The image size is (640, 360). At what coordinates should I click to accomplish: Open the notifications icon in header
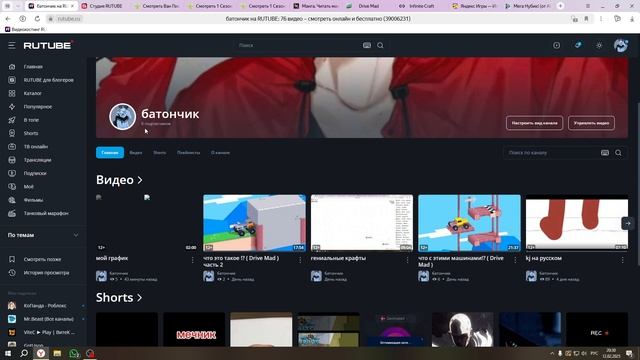[578, 45]
